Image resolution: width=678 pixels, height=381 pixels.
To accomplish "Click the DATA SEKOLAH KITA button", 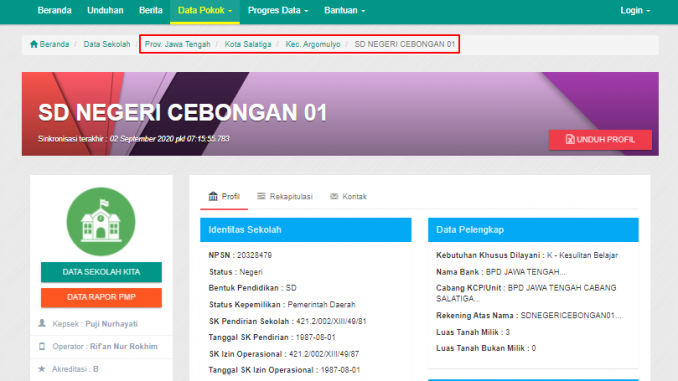I will pos(101,272).
